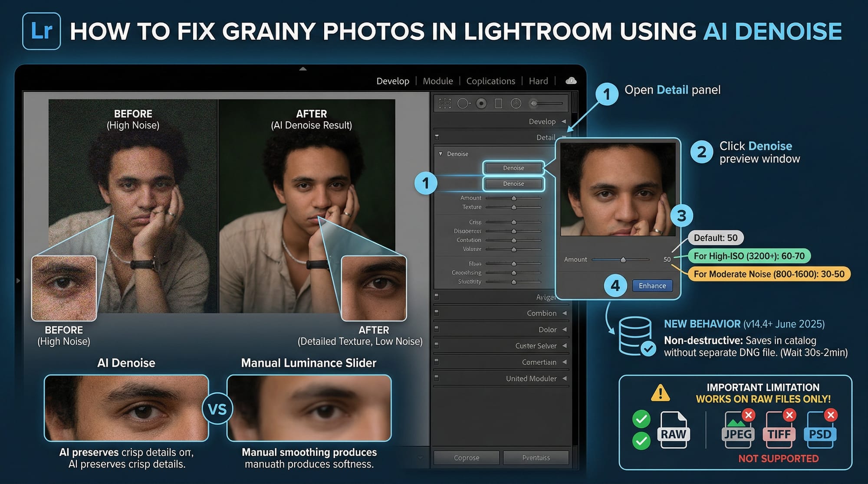Click the Amount slider handle in the preview window
The height and width of the screenshot is (484, 868).
(x=623, y=260)
